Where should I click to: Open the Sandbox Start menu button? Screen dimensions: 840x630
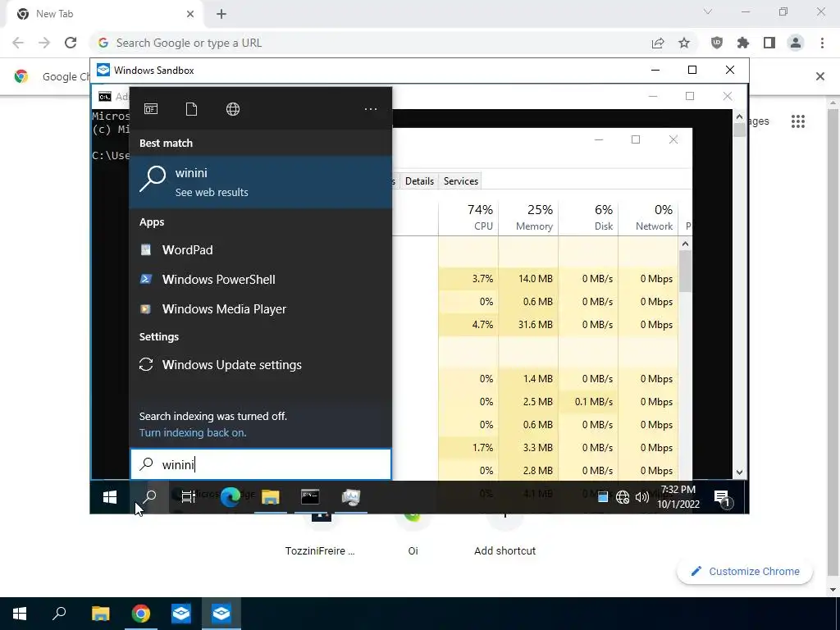(x=110, y=498)
